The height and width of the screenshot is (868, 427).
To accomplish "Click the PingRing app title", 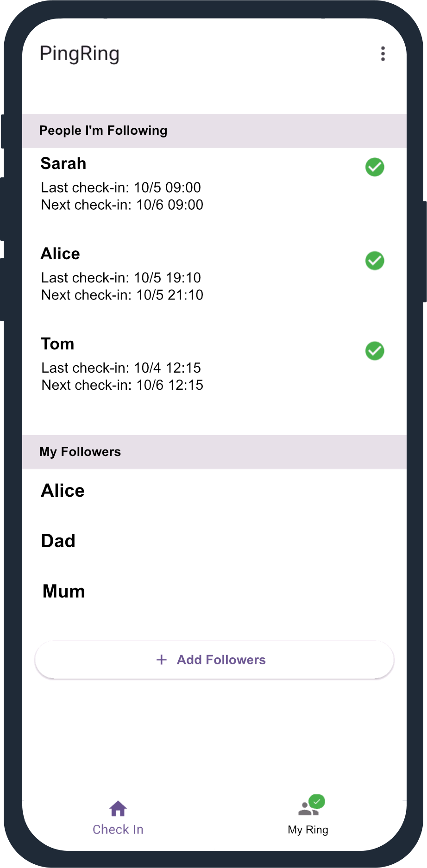I will [x=80, y=54].
